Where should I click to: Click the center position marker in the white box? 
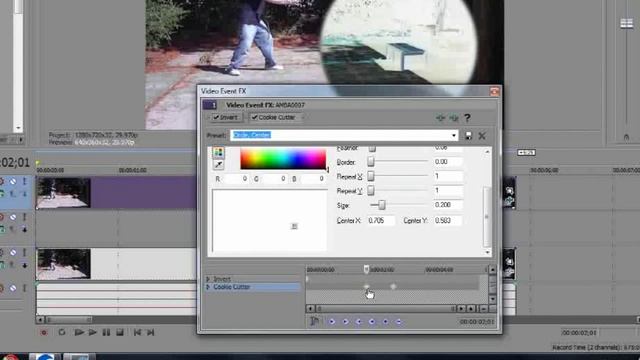point(294,226)
